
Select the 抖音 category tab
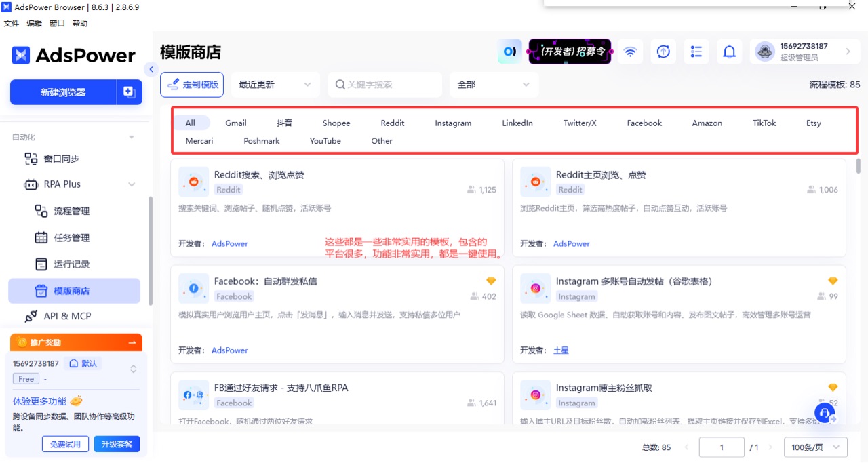tap(285, 123)
